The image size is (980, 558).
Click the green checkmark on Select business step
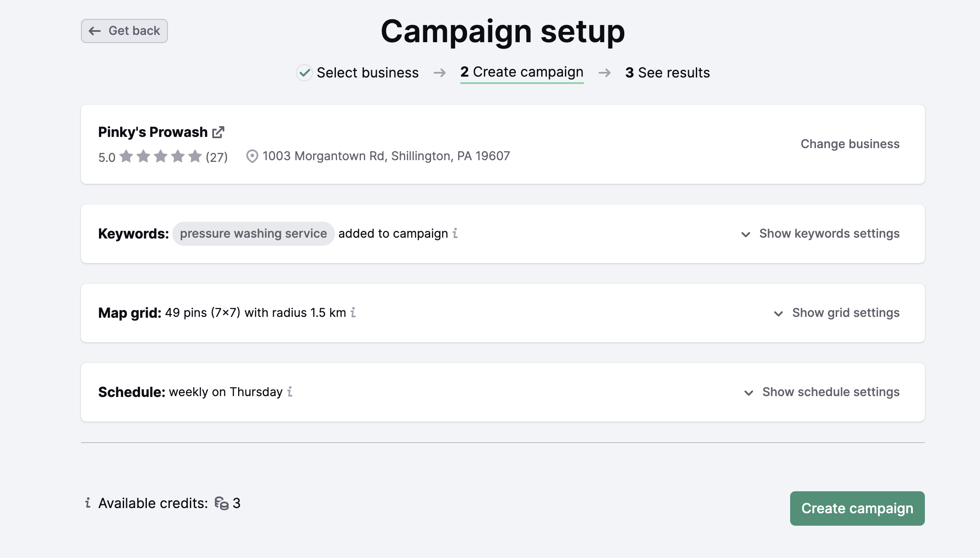click(304, 72)
